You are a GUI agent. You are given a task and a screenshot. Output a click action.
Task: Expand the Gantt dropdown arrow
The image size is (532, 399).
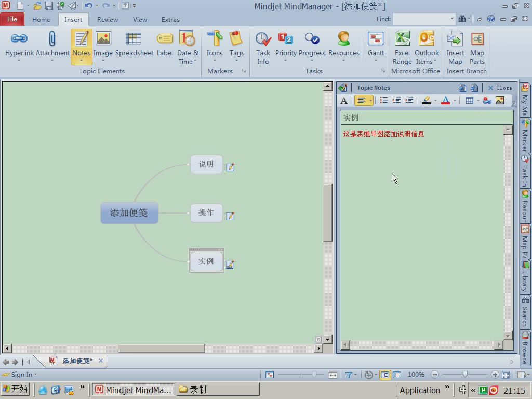[x=376, y=61]
